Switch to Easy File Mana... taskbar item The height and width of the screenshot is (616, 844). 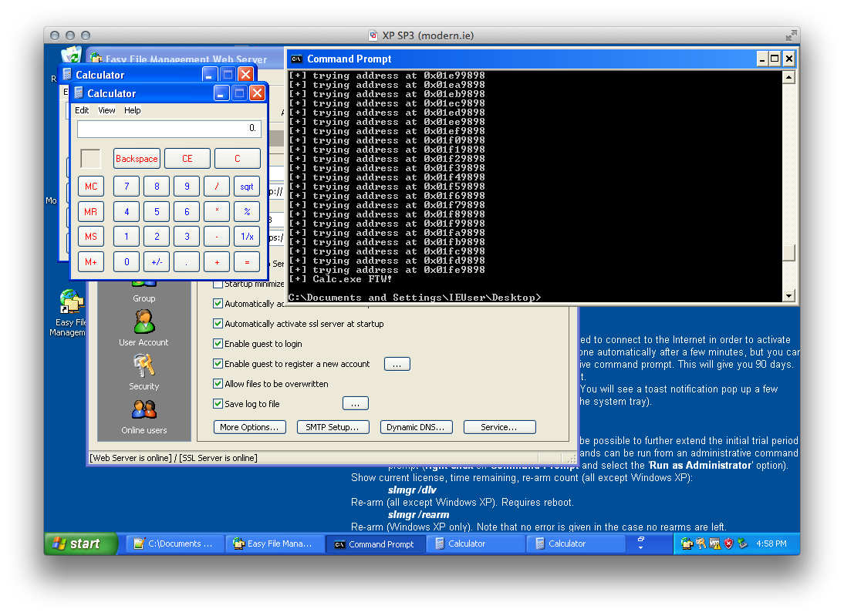coord(275,544)
